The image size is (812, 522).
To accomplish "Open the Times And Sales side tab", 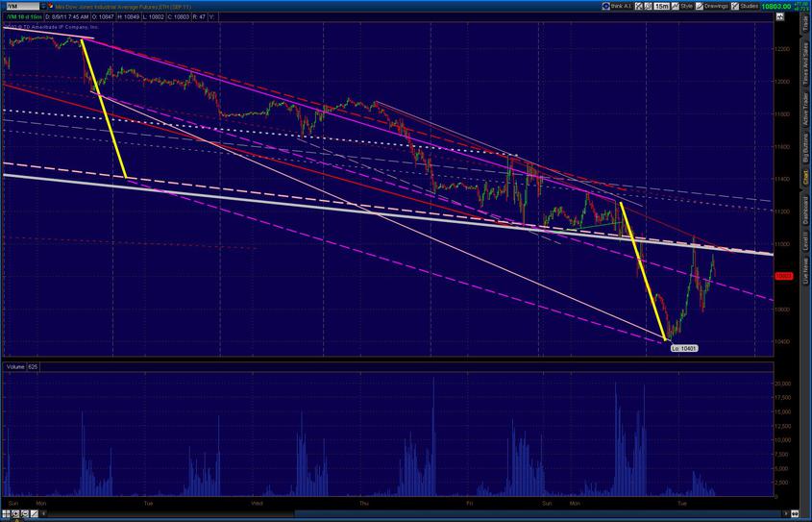I will pyautogui.click(x=805, y=65).
